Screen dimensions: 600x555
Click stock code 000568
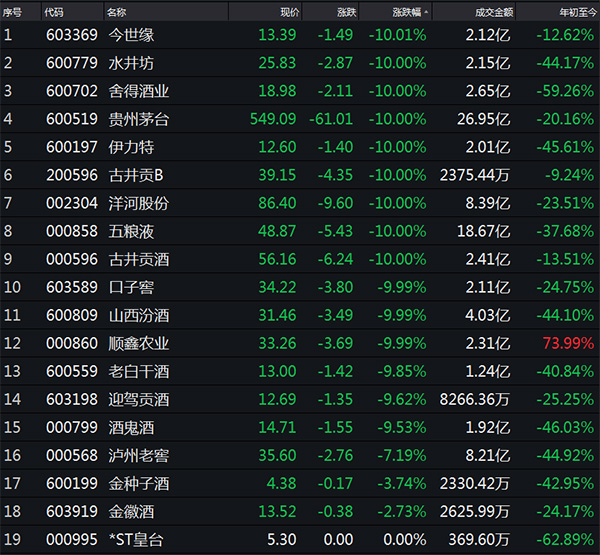[72, 455]
